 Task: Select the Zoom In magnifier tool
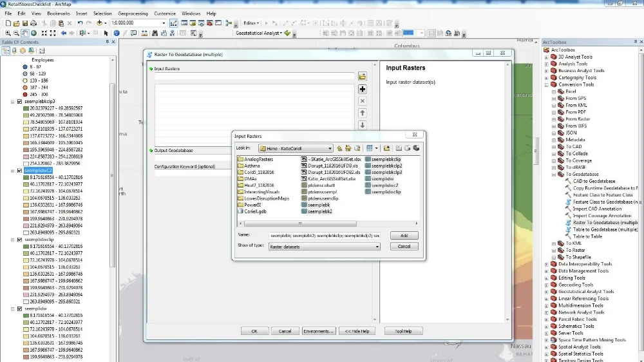pyautogui.click(x=8, y=33)
